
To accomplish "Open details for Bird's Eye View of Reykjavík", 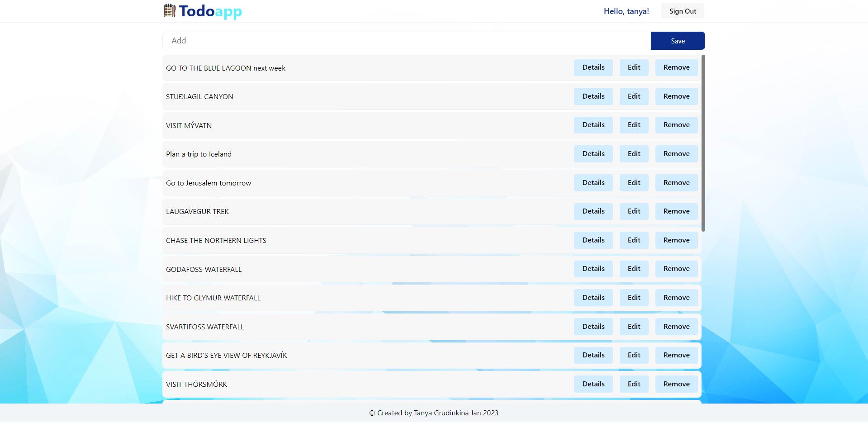I will click(x=593, y=355).
